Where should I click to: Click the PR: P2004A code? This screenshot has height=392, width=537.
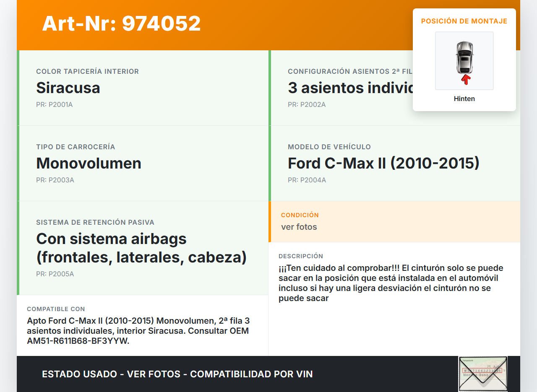point(307,180)
